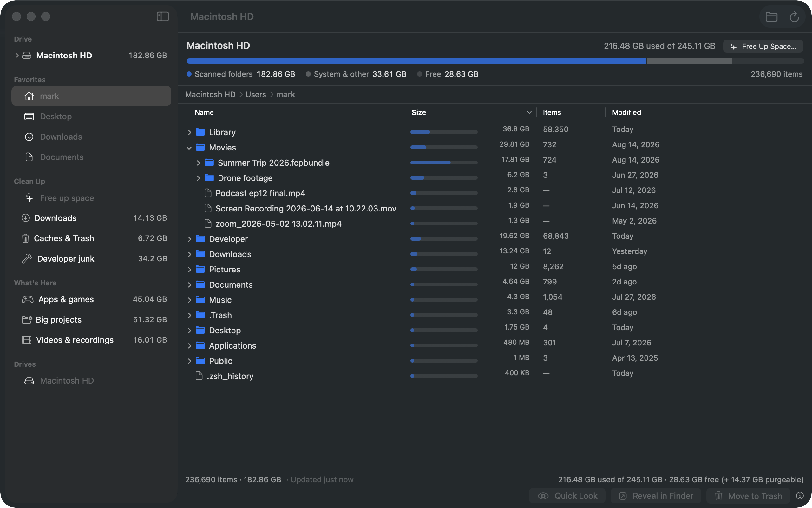Image resolution: width=812 pixels, height=508 pixels.
Task: Click the sparkle icon beside Free up space
Action: pos(29,198)
